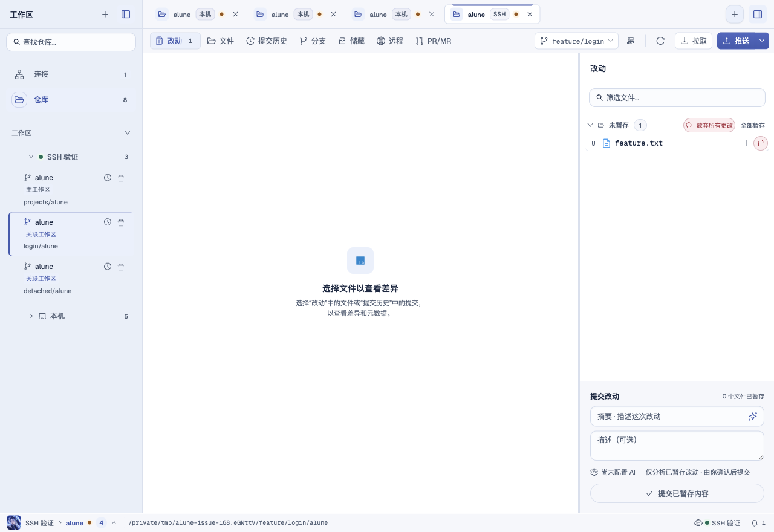Add a new tab with the top-right plus
Image resolution: width=774 pixels, height=532 pixels.
click(735, 14)
